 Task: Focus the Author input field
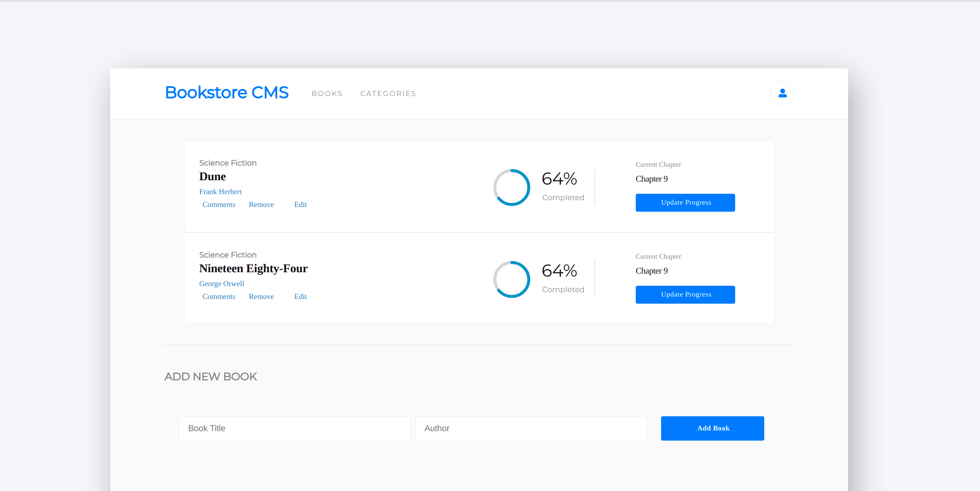531,428
